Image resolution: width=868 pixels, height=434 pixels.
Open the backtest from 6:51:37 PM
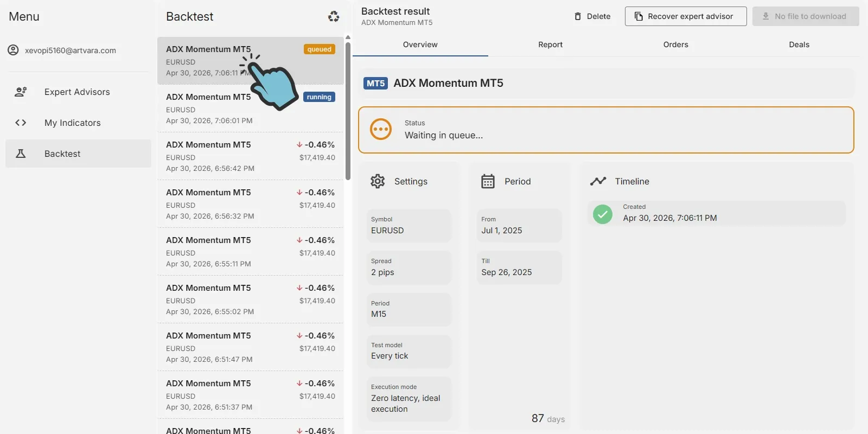(x=251, y=395)
